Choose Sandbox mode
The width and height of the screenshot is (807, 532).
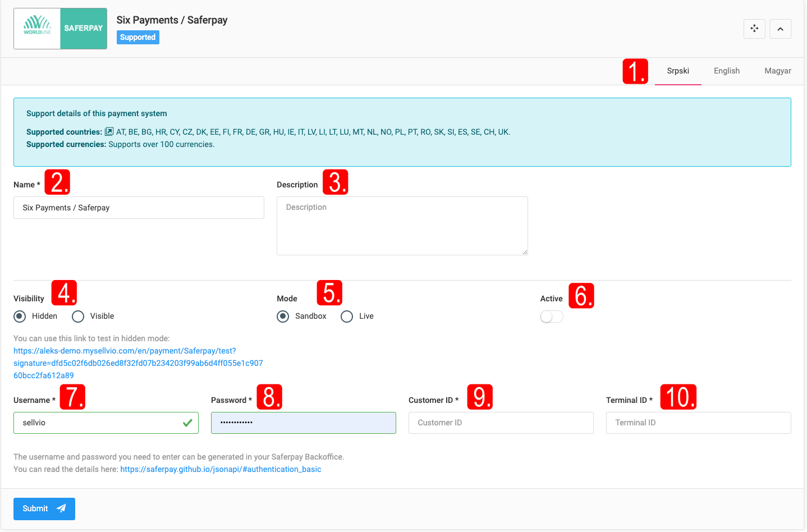[283, 317]
